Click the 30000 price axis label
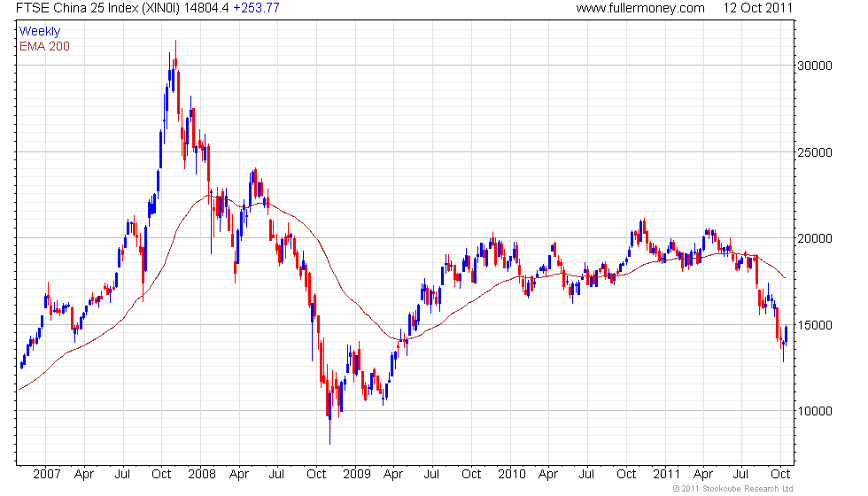Image resolution: width=868 pixels, height=496 pixels. point(814,66)
